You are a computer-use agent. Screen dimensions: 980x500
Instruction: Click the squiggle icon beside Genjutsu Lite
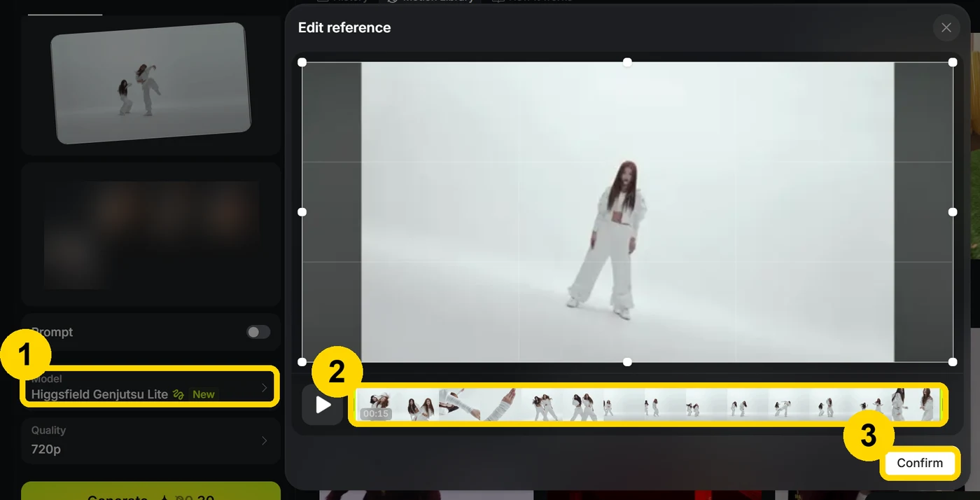178,394
